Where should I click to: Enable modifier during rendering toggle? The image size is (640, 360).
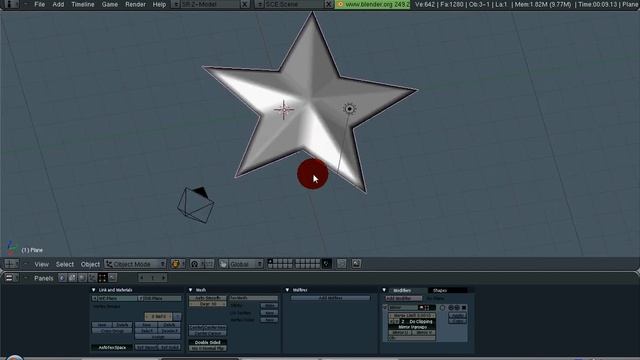[421, 307]
